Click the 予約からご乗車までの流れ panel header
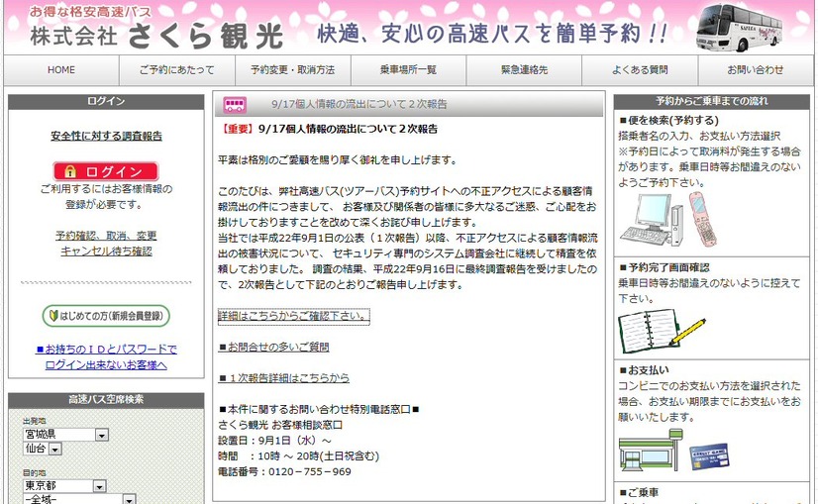818x504 pixels. (x=712, y=101)
